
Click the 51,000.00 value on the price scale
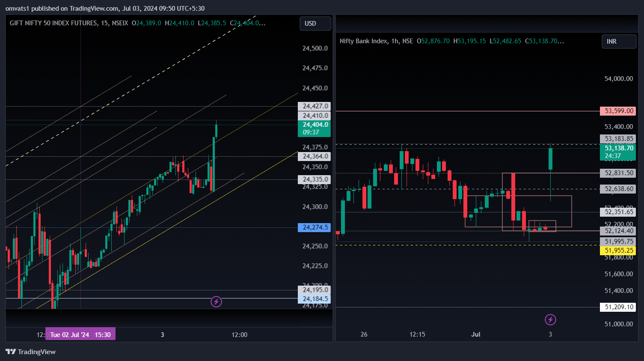point(618,324)
